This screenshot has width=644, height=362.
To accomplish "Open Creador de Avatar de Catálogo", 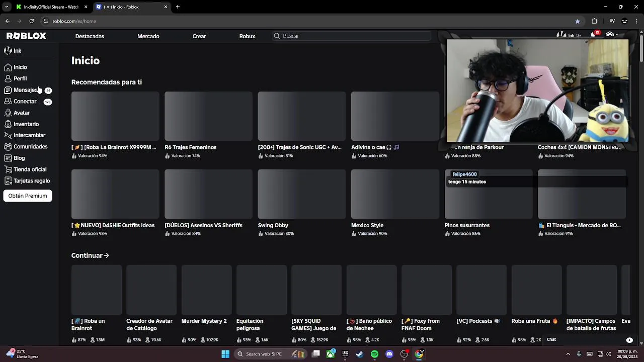I will point(151,304).
